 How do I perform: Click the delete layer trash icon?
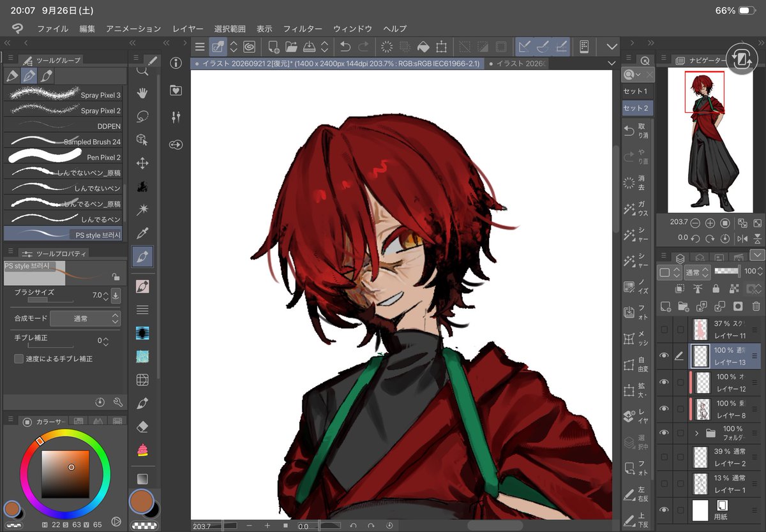point(756,306)
